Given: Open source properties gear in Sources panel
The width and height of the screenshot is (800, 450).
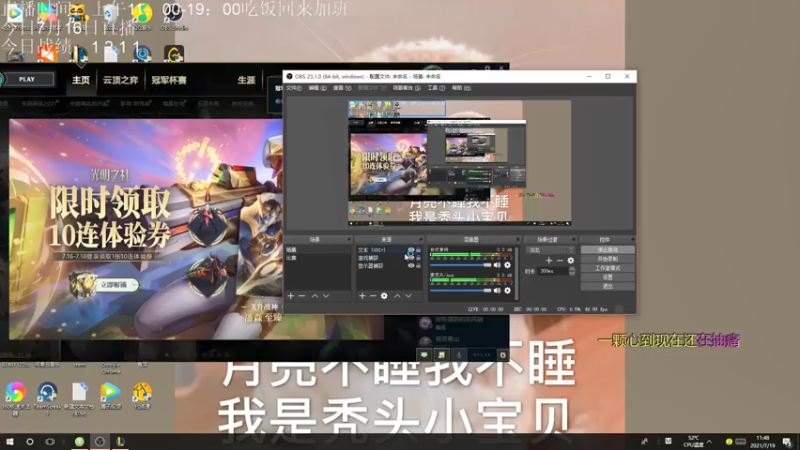Looking at the screenshot, I should click(x=384, y=296).
